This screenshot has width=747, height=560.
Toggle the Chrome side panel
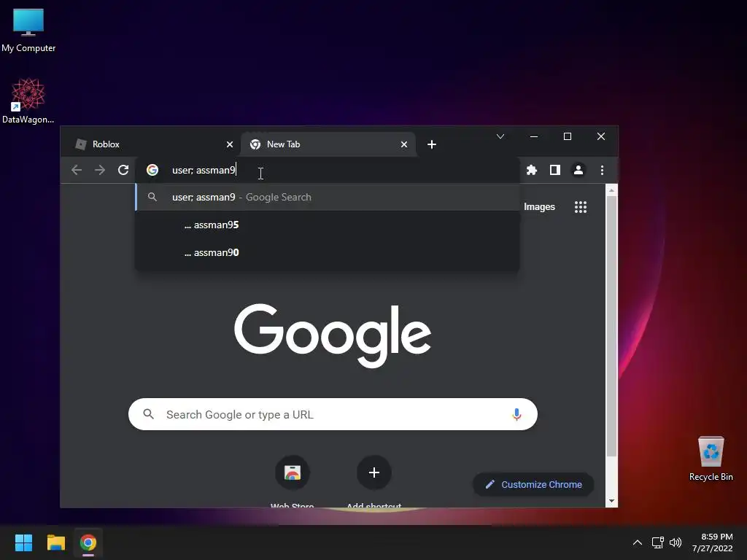coord(555,170)
